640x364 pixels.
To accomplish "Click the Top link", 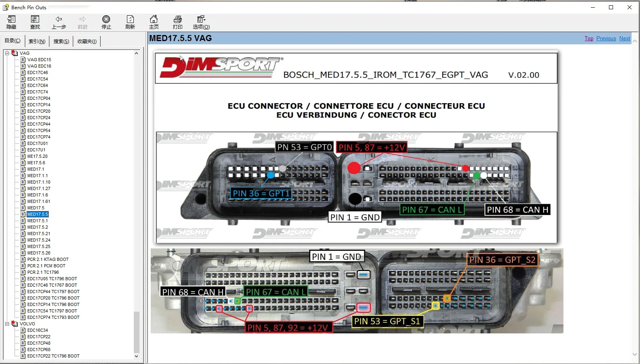I will 589,39.
